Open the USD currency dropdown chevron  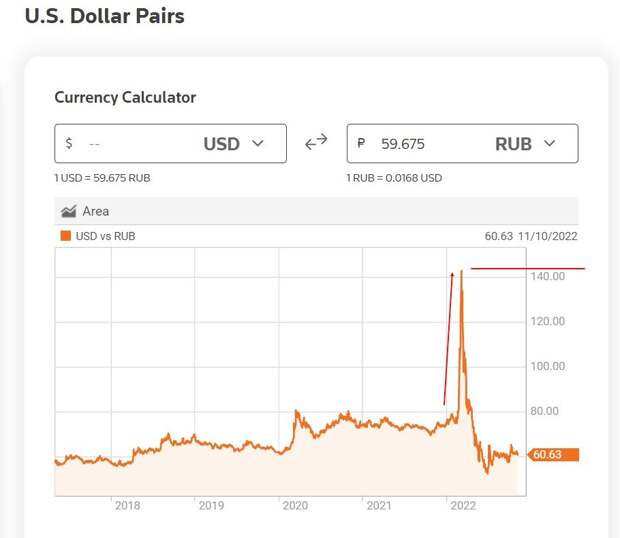(258, 143)
